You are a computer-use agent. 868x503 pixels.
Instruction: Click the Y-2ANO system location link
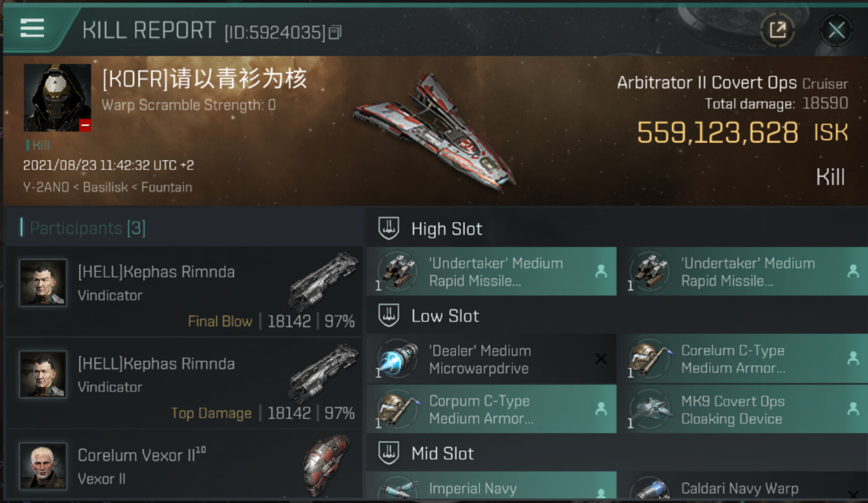click(x=46, y=187)
